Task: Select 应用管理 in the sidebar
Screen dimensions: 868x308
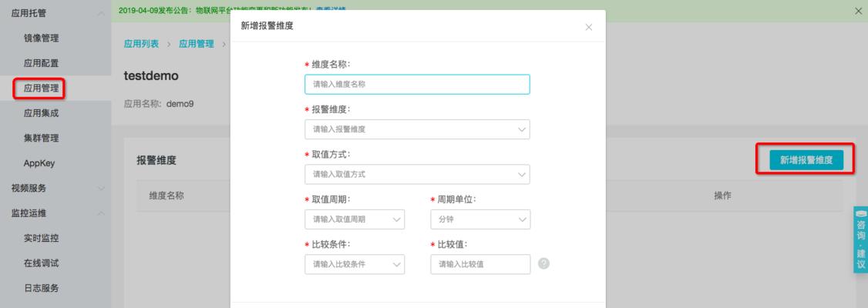Action: point(41,88)
